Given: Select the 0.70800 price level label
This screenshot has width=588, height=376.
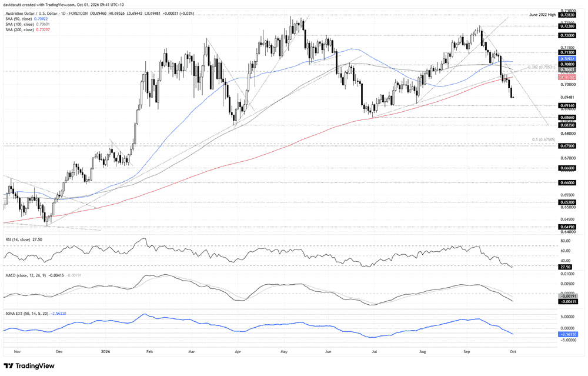Looking at the screenshot, I should 567,65.
